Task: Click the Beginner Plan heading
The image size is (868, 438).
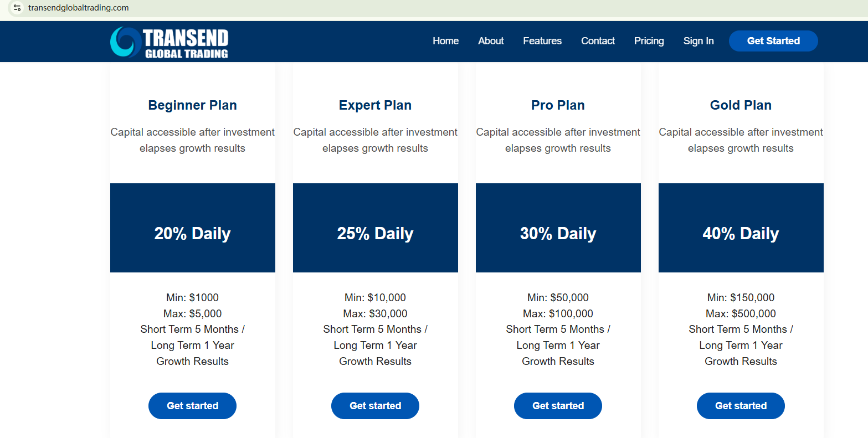Action: pyautogui.click(x=192, y=105)
